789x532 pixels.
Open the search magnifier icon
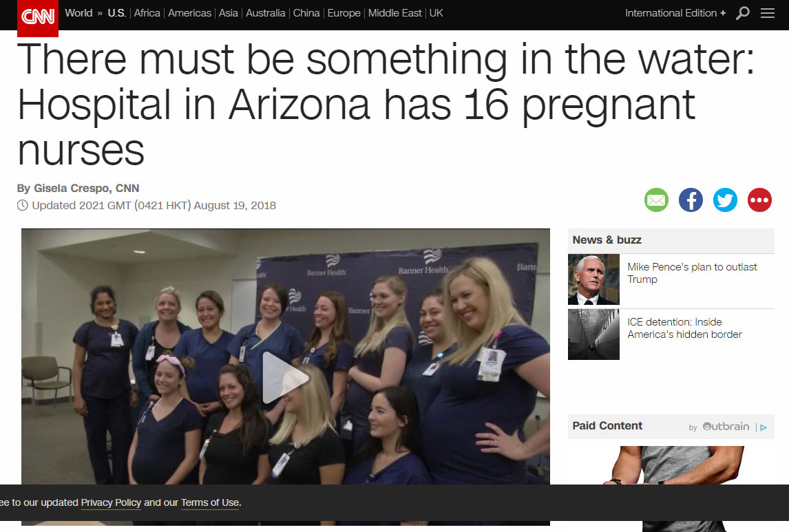(743, 13)
